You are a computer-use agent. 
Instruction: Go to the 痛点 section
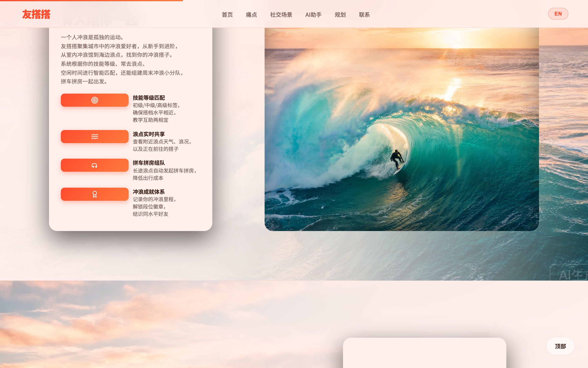coord(251,15)
